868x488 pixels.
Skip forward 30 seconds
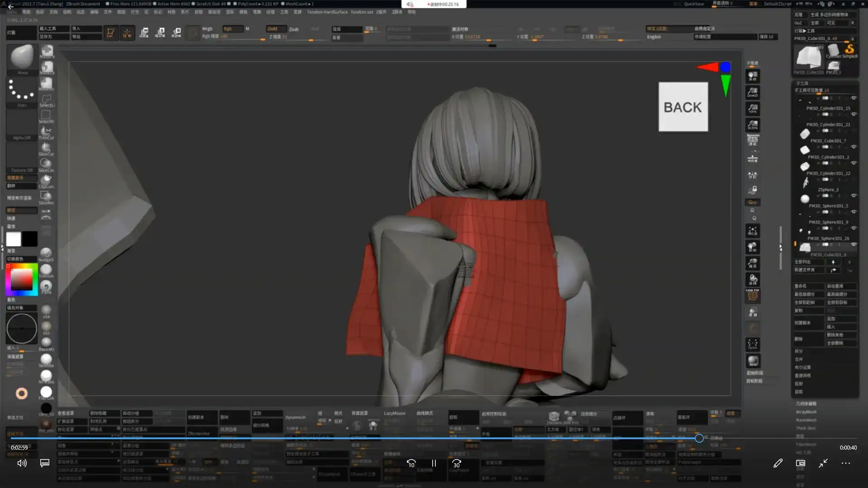click(x=457, y=463)
